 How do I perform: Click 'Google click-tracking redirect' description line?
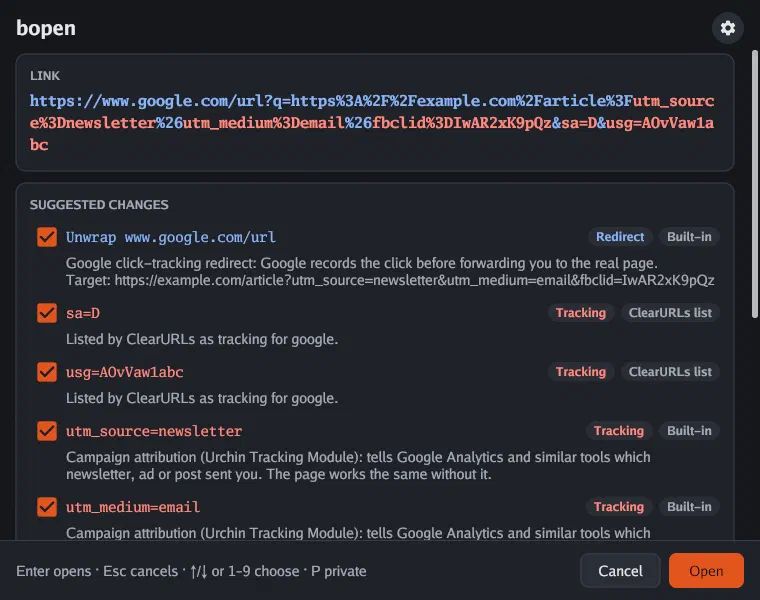362,263
